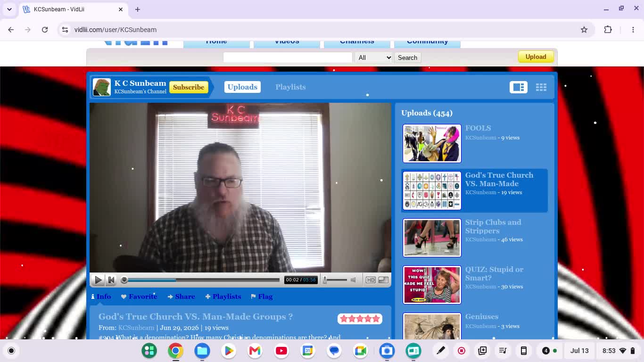
Task: Open the Share option under video
Action: pos(181,296)
